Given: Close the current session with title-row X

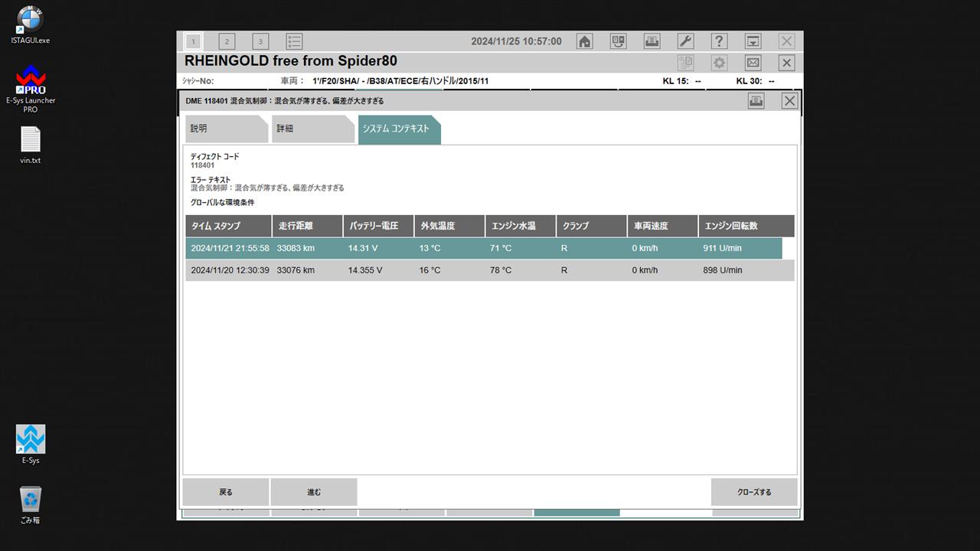Looking at the screenshot, I should (x=786, y=63).
